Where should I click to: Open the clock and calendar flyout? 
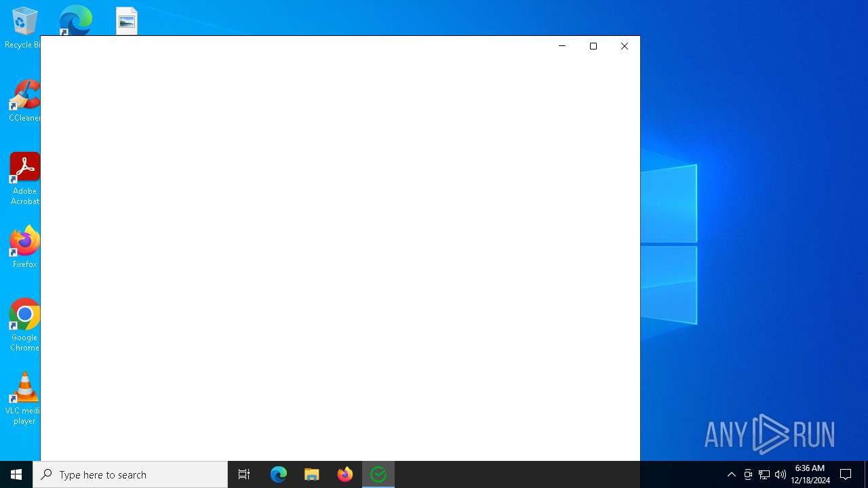click(810, 474)
